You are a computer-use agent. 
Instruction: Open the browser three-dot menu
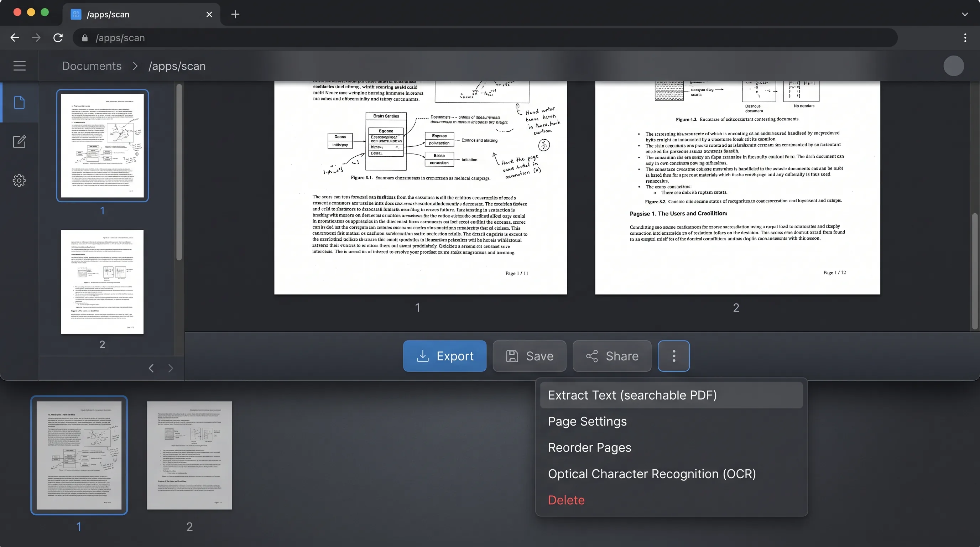click(x=965, y=38)
